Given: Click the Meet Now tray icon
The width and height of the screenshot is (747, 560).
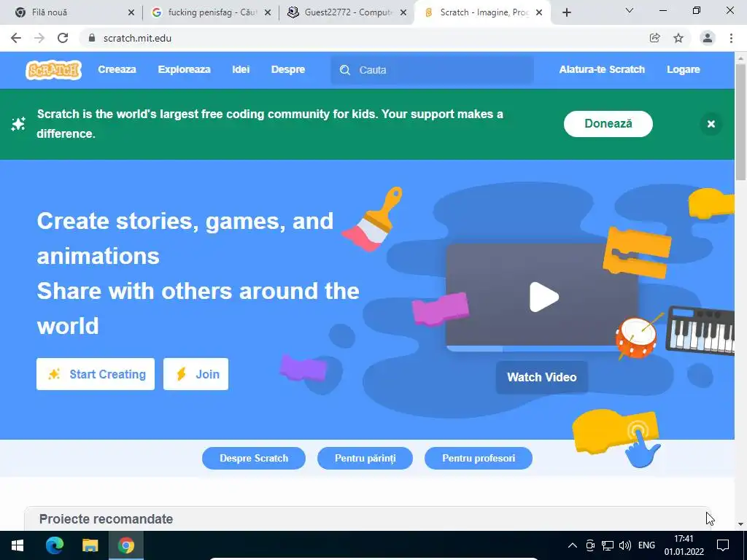Looking at the screenshot, I should 590,545.
